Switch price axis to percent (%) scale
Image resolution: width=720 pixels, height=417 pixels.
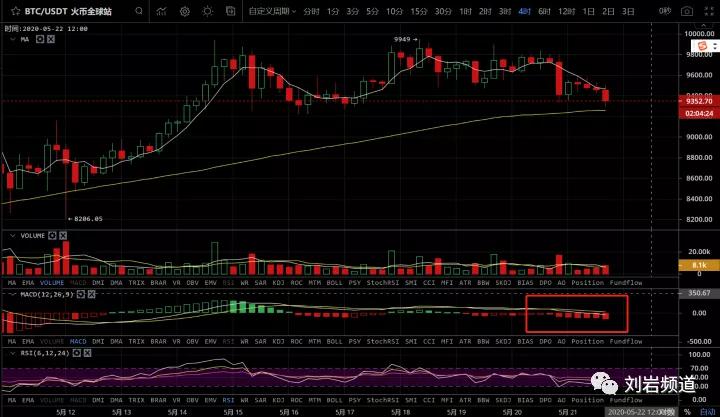687,412
